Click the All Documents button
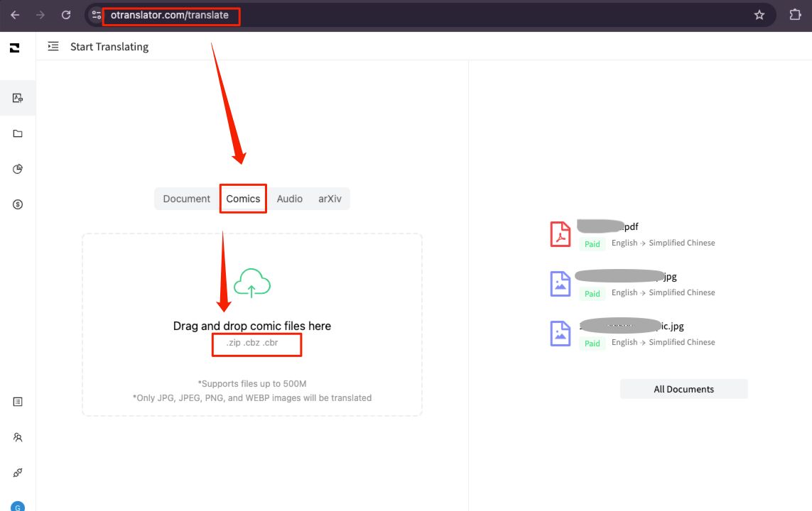Screen dimensions: 812x511 coord(683,389)
